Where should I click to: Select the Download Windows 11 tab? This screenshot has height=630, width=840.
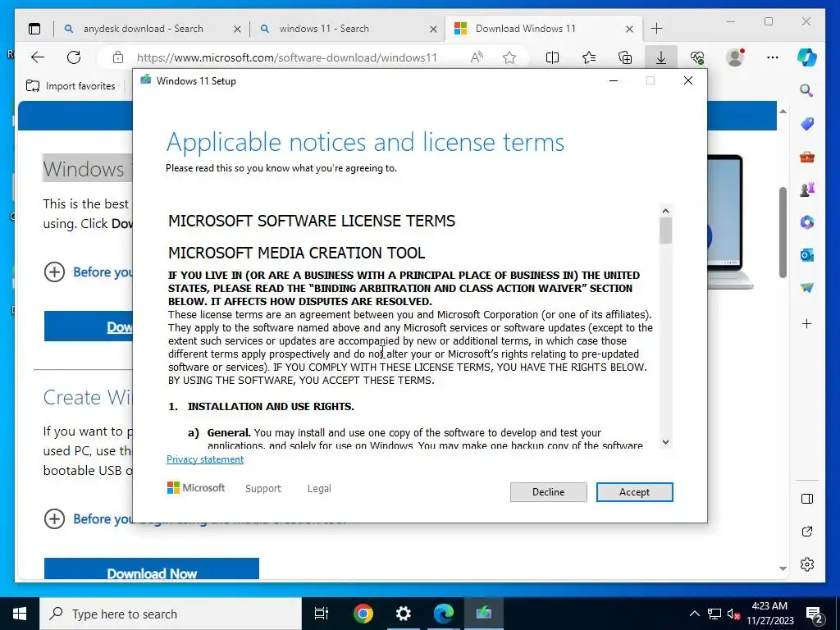click(x=525, y=29)
